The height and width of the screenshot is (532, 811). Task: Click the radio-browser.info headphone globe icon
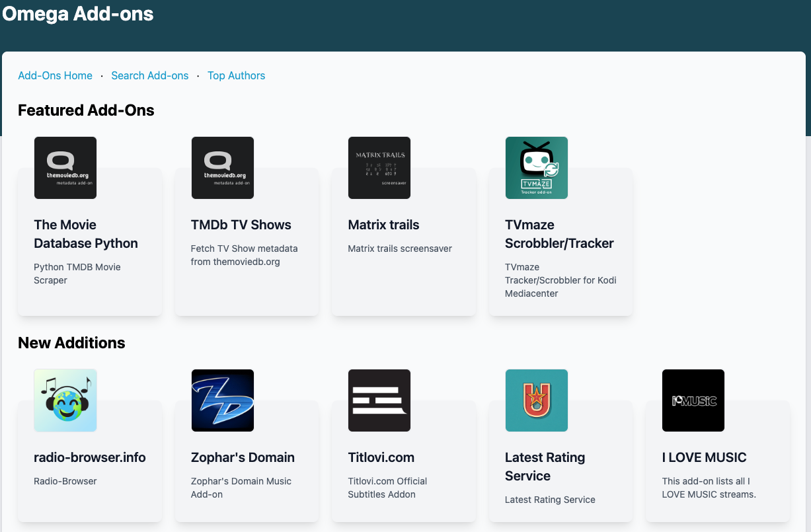(x=65, y=400)
